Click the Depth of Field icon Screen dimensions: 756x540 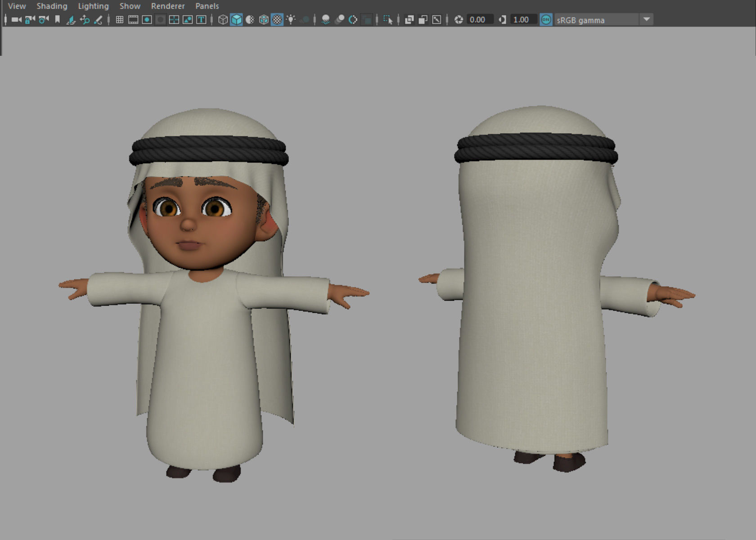[x=367, y=19]
